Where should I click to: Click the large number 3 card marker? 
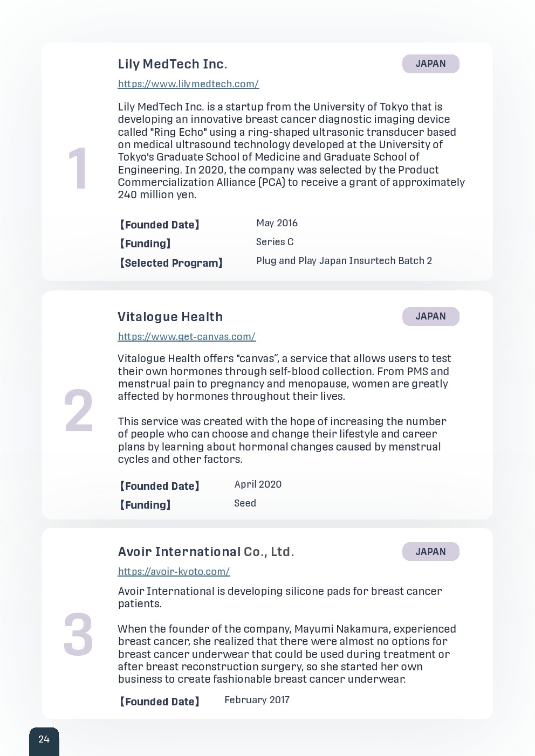coord(78,635)
